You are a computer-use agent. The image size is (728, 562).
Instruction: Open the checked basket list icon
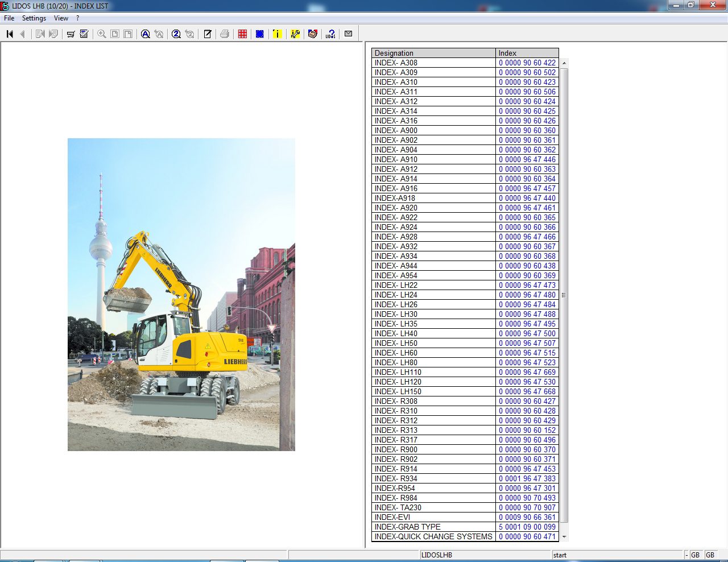(84, 34)
